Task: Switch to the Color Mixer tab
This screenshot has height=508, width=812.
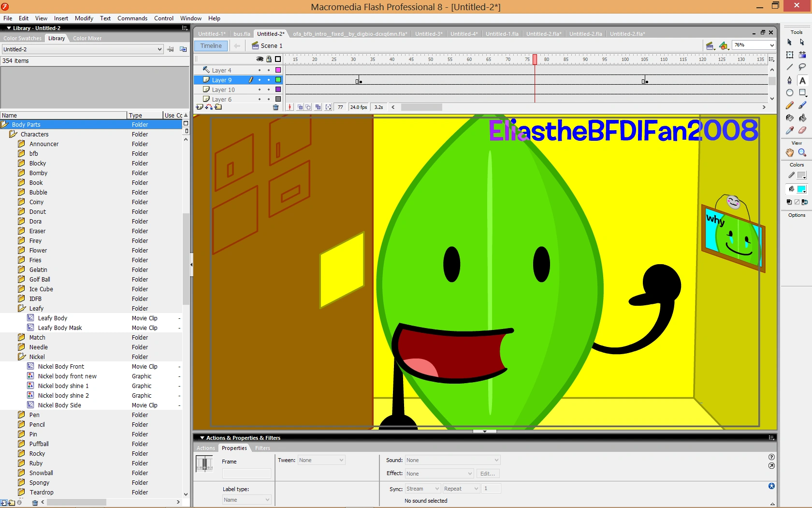Action: pyautogui.click(x=87, y=38)
